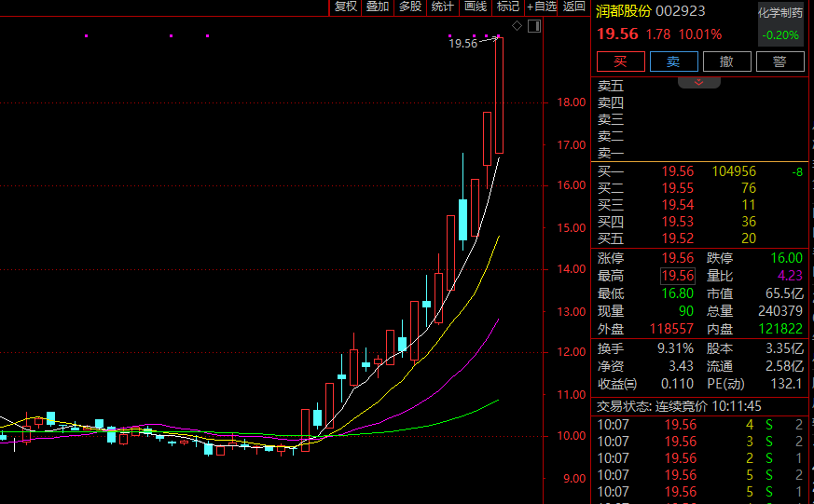Add stock with +自选 button
Image resolution: width=814 pixels, height=504 pixels.
click(541, 7)
